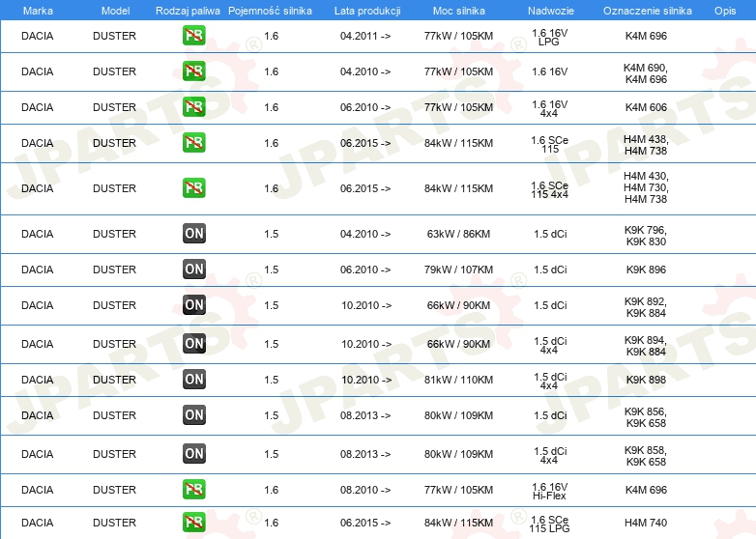This screenshot has width=756, height=539.
Task: Select the 81kW / 110KM power cell
Action: click(458, 380)
